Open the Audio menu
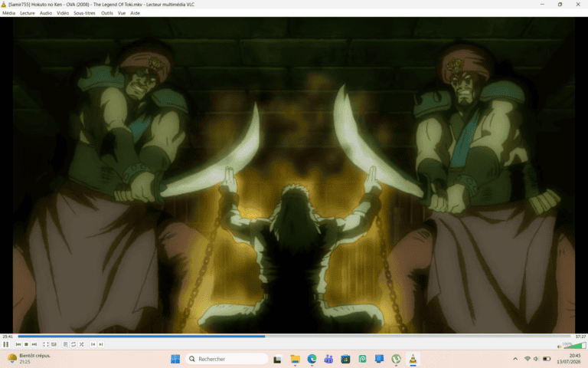The height and width of the screenshot is (368, 588). (46, 13)
